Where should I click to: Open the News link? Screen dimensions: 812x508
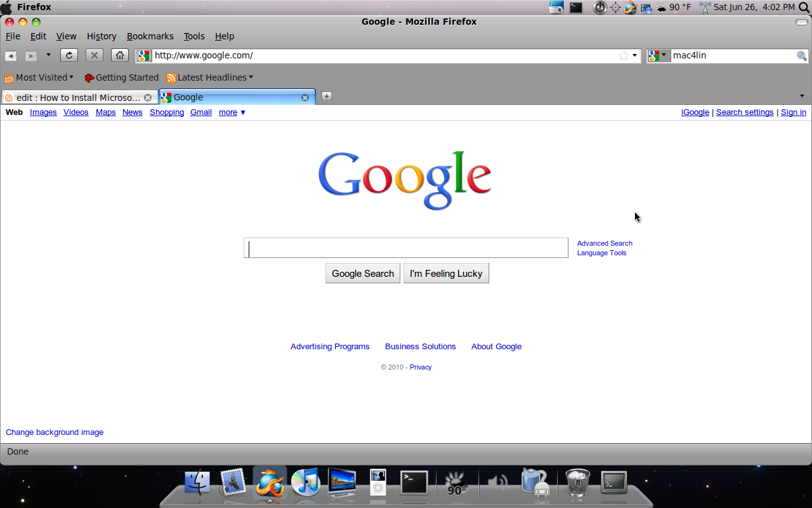133,112
